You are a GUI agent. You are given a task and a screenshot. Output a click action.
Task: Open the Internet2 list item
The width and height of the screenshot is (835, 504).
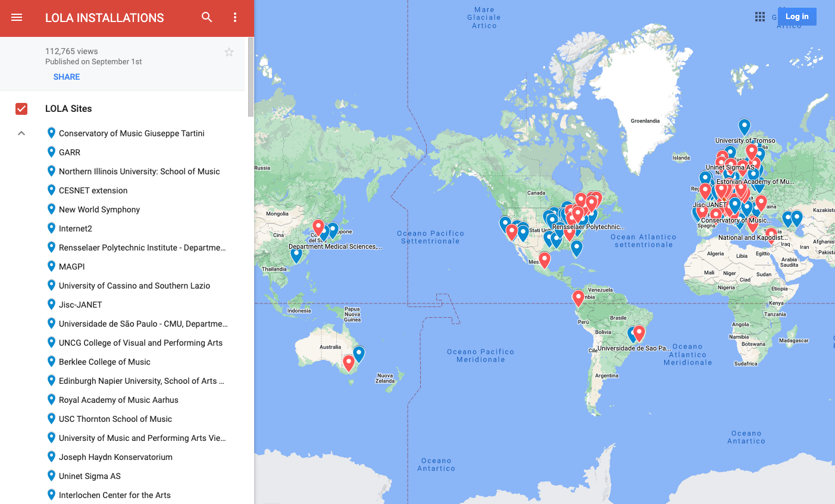76,228
